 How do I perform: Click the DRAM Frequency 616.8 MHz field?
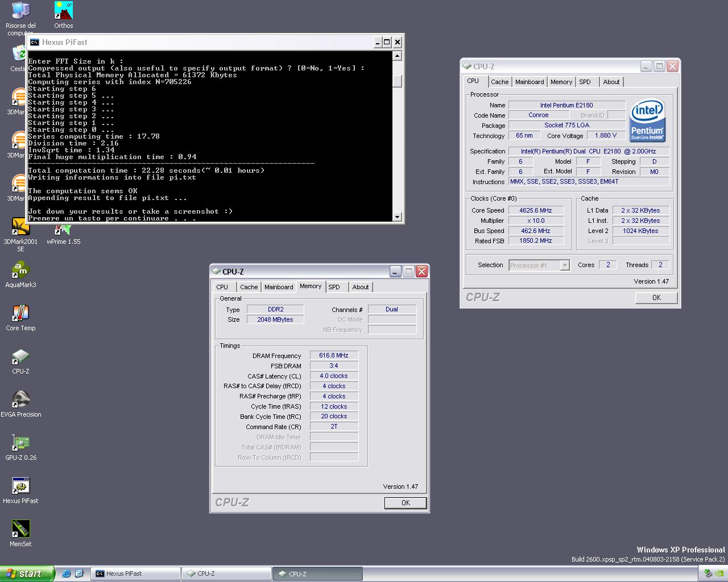tap(334, 355)
